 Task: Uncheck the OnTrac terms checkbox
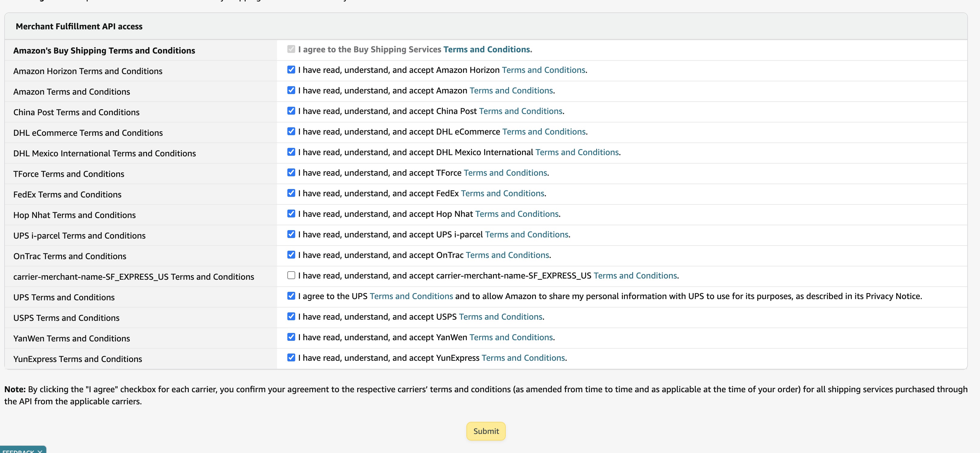tap(291, 254)
